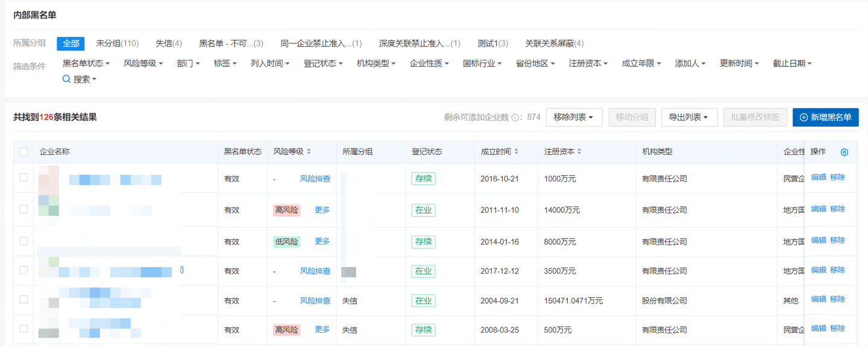
Task: Expand the 截止日期 filter dropdown
Action: [792, 63]
